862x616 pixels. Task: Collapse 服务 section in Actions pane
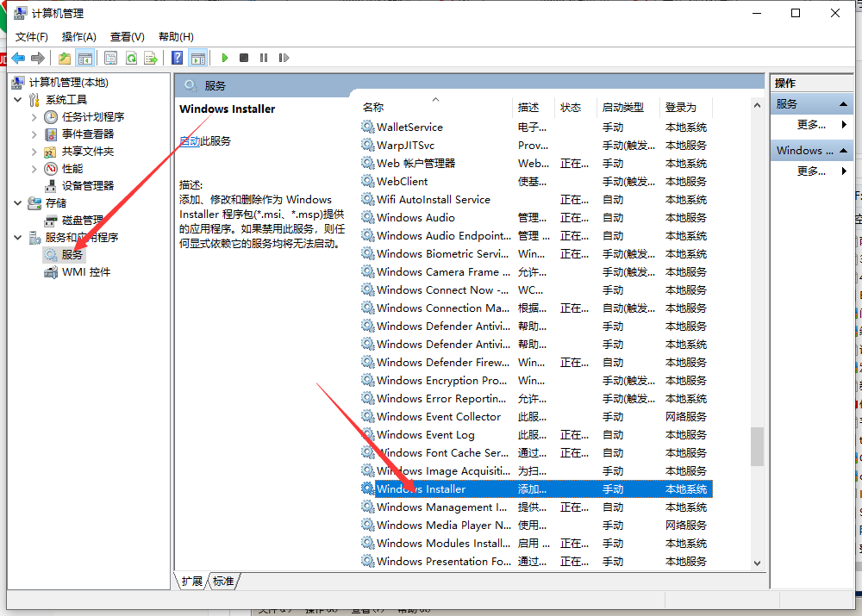[843, 104]
